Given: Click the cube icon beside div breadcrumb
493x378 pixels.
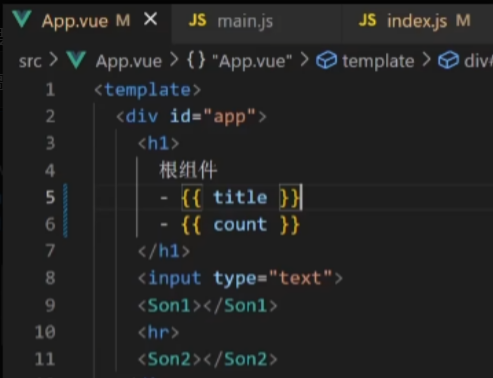Looking at the screenshot, I should pos(448,61).
